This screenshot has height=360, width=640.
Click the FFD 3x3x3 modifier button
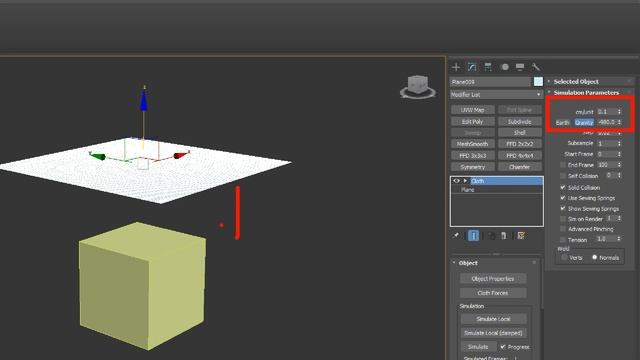[x=473, y=156]
